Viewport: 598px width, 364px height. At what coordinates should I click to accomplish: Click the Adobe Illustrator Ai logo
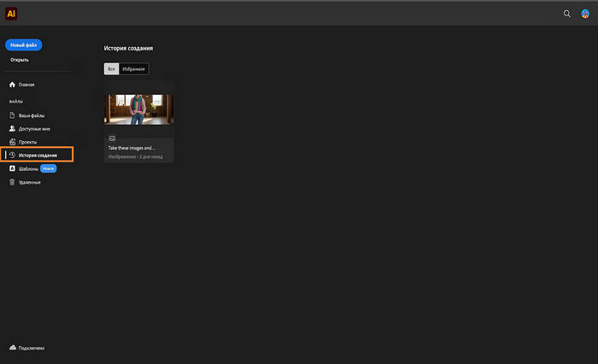click(x=11, y=14)
